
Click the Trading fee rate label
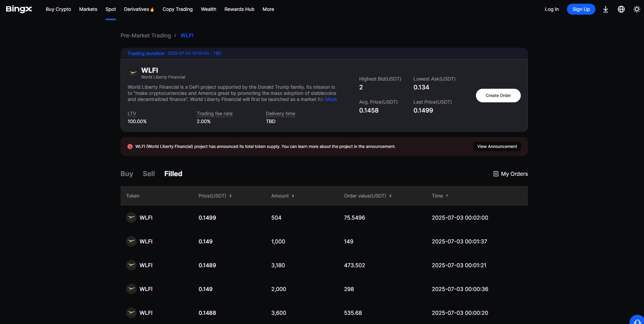(x=215, y=114)
